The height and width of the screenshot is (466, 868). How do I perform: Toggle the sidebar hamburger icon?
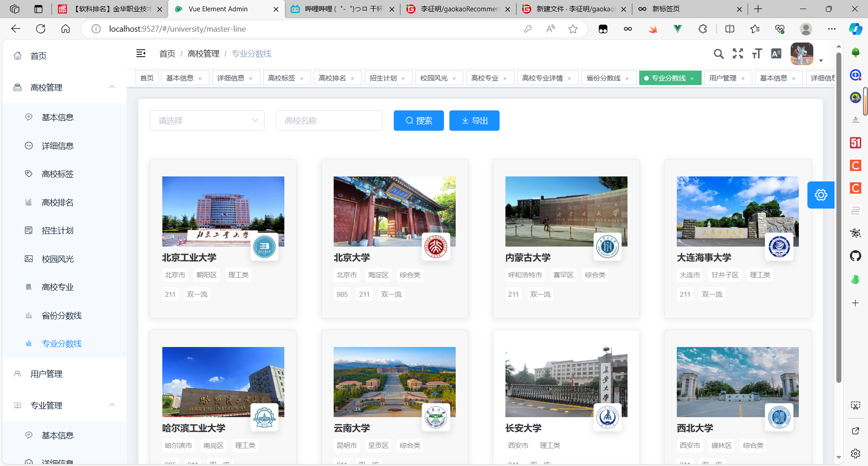pyautogui.click(x=141, y=53)
